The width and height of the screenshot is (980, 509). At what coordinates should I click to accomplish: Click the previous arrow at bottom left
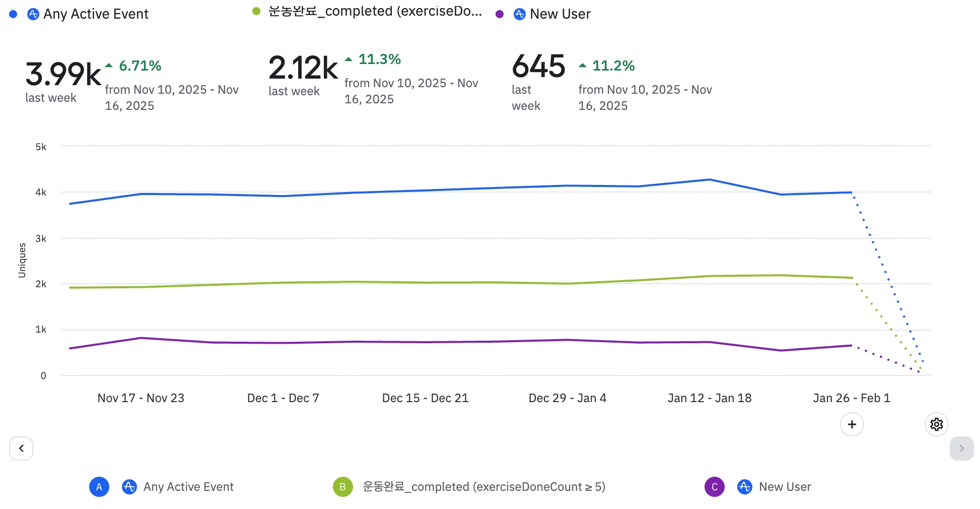coord(21,448)
